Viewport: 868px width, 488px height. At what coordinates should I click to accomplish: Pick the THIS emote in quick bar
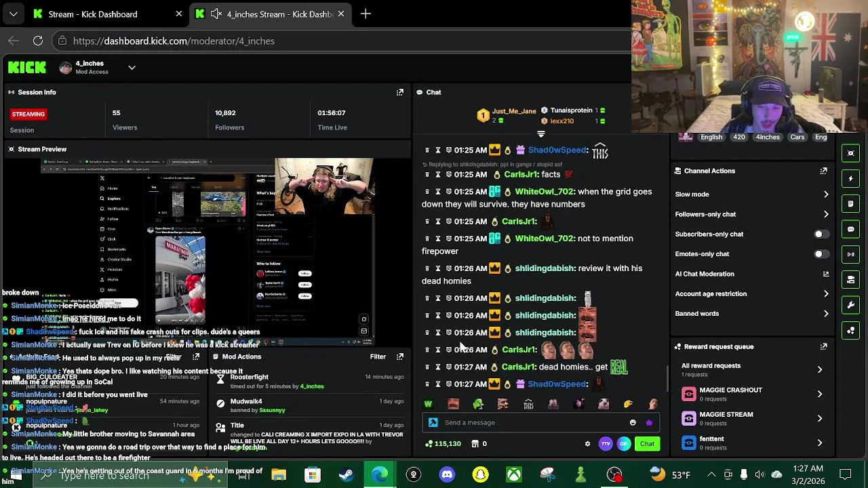pyautogui.click(x=528, y=405)
